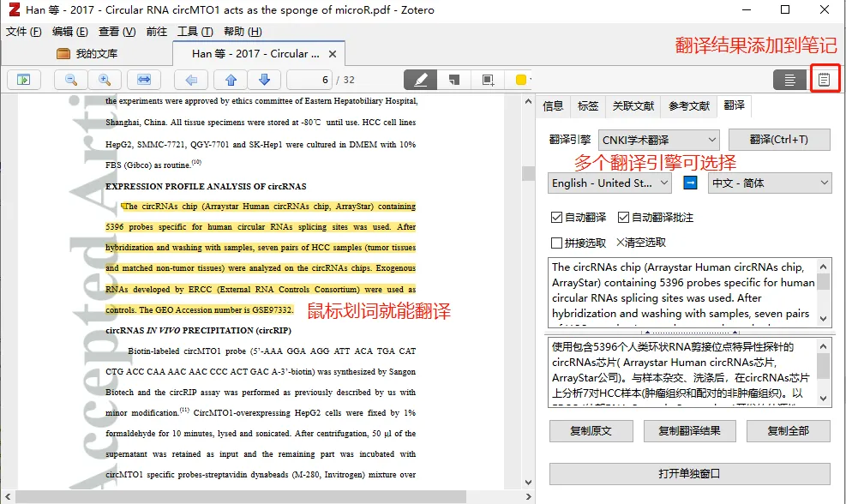Switch to the 参考文献 tab
The height and width of the screenshot is (504, 846).
689,105
